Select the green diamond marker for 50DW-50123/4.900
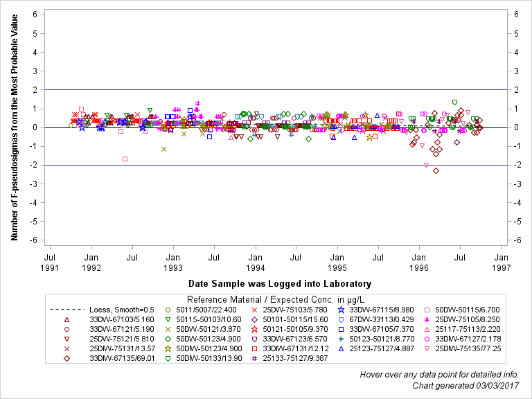The height and width of the screenshot is (399, 532). click(168, 339)
